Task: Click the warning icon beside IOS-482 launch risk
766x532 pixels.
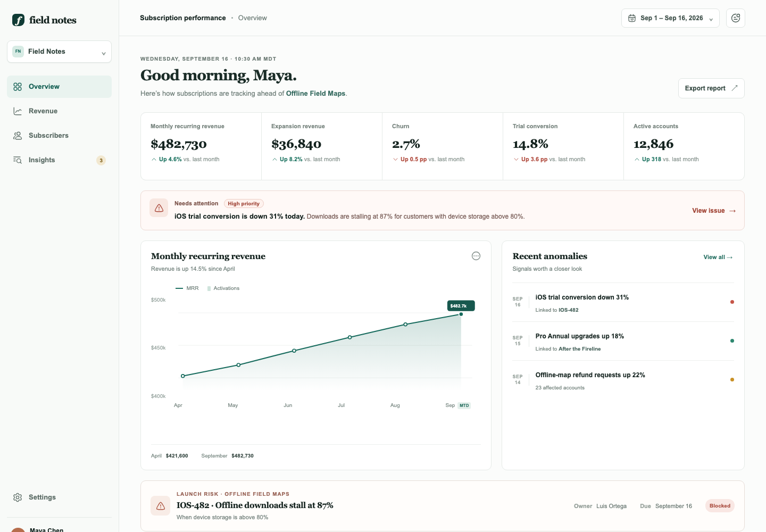Action: point(161,506)
